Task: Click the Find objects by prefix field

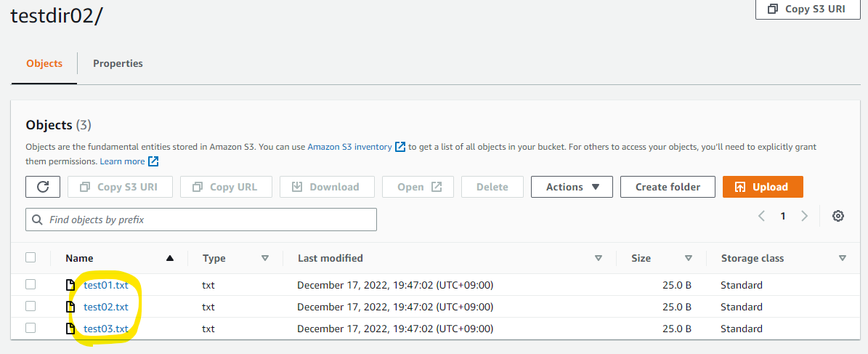Action: (201, 220)
